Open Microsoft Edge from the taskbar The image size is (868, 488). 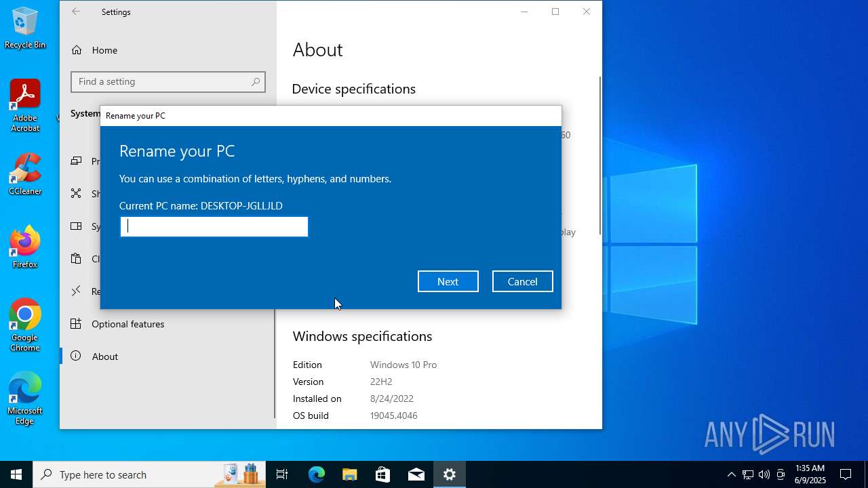click(317, 474)
